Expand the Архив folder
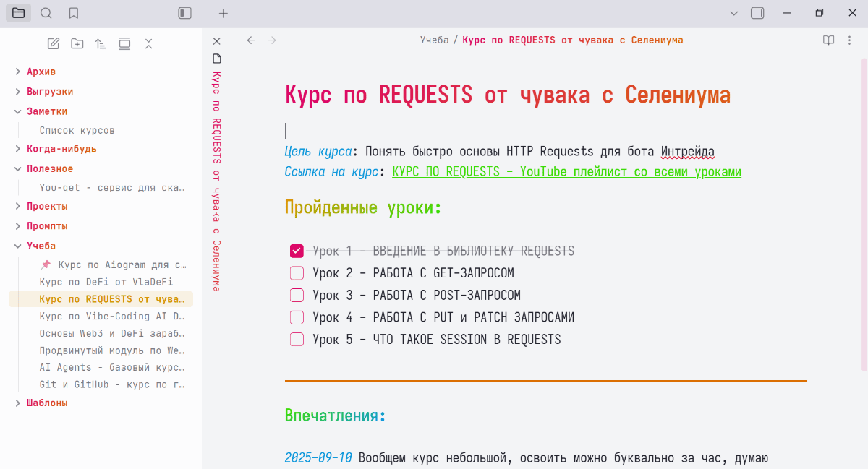 point(41,72)
